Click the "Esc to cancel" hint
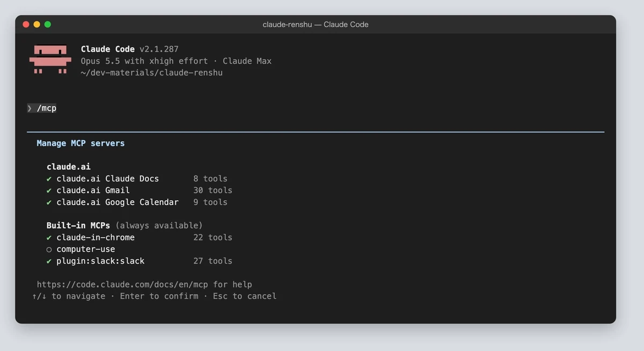 click(245, 296)
